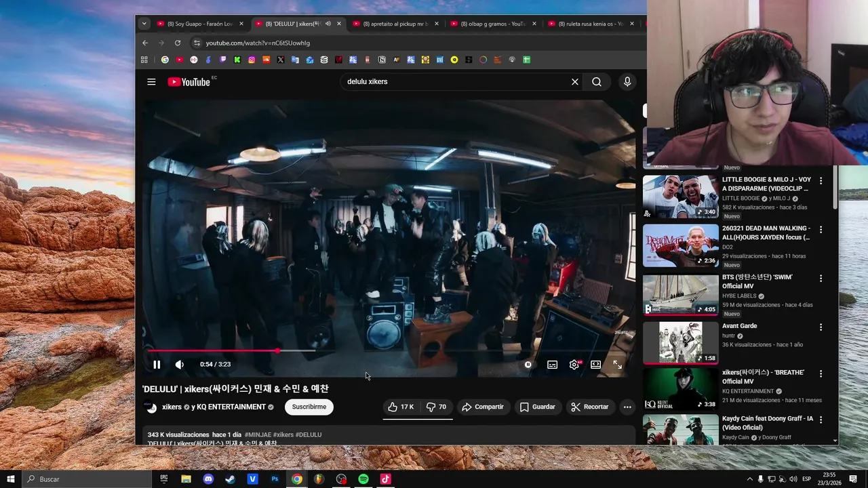Click the Recortar clip button

(x=589, y=407)
